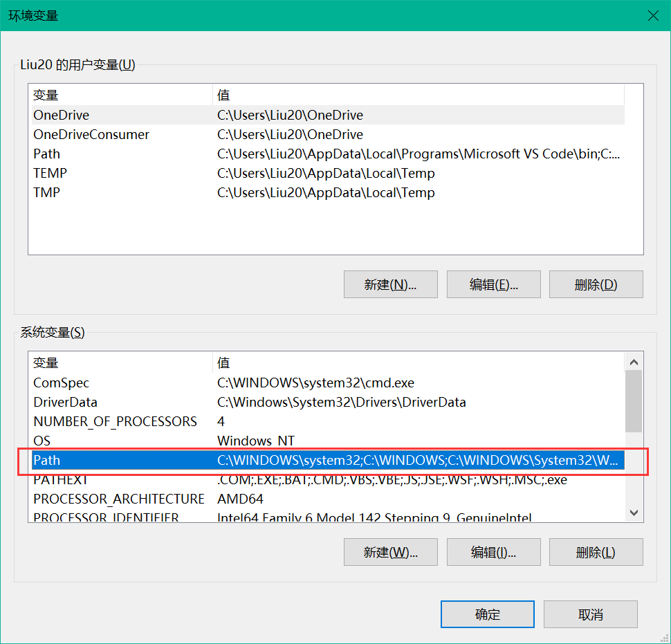Screen dimensions: 671x644
Task: Select the Path user variable
Action: tap(104, 154)
